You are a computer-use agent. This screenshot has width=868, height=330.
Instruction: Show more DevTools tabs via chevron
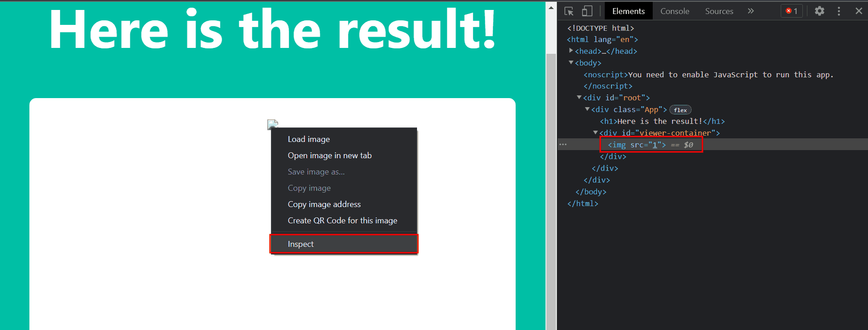(751, 11)
